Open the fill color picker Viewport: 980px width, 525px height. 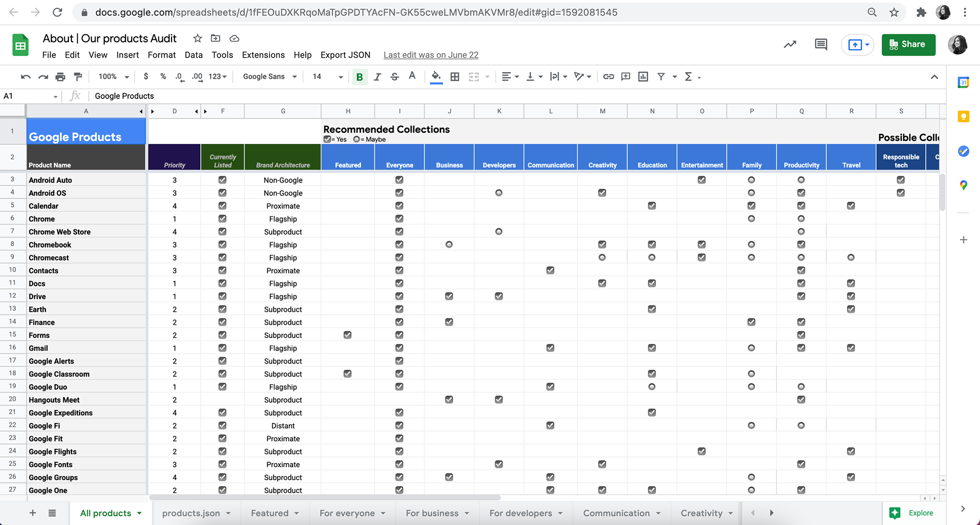[436, 77]
